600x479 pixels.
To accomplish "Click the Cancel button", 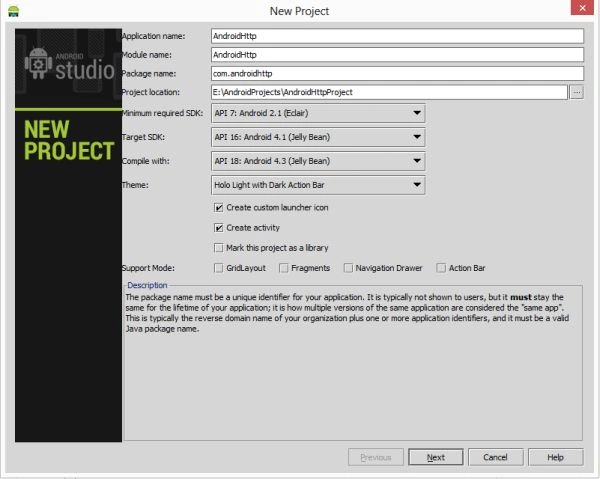I will [x=496, y=457].
